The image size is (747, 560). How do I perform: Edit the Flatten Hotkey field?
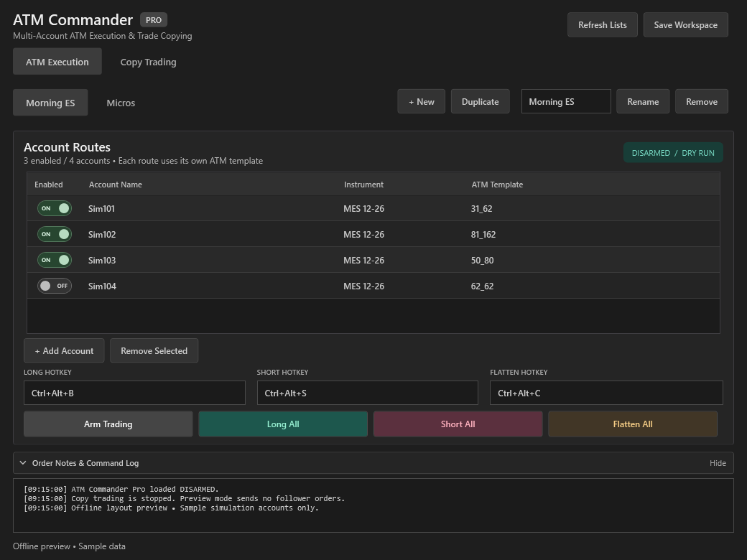(606, 393)
